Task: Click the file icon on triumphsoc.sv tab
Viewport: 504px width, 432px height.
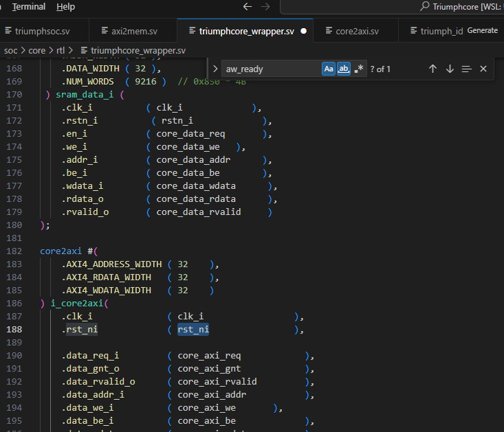Action: 8,31
